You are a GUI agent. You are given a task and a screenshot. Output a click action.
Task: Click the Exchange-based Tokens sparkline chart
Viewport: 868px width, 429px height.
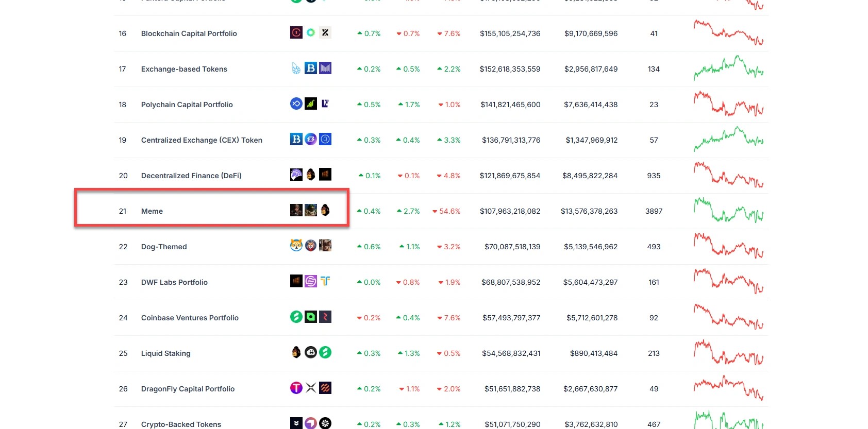pos(728,68)
